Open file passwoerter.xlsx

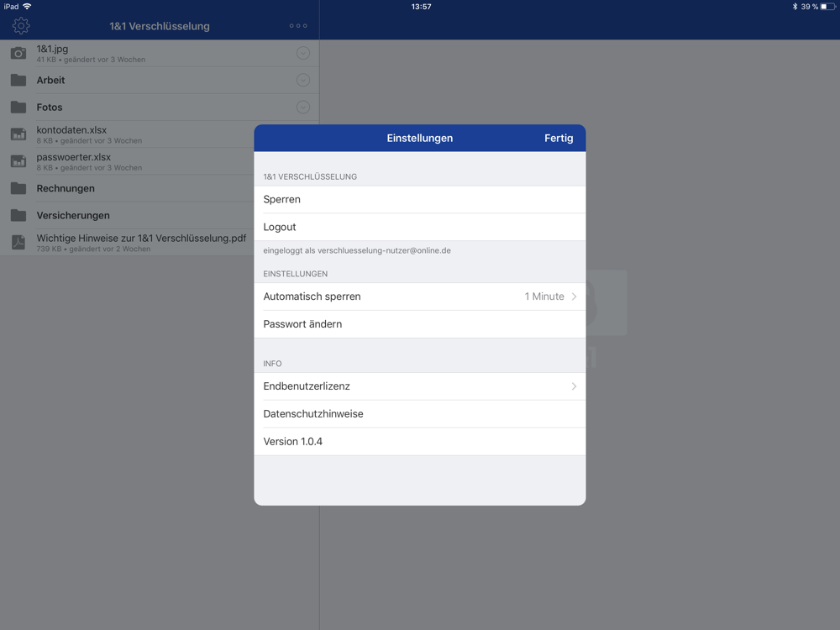(127, 161)
